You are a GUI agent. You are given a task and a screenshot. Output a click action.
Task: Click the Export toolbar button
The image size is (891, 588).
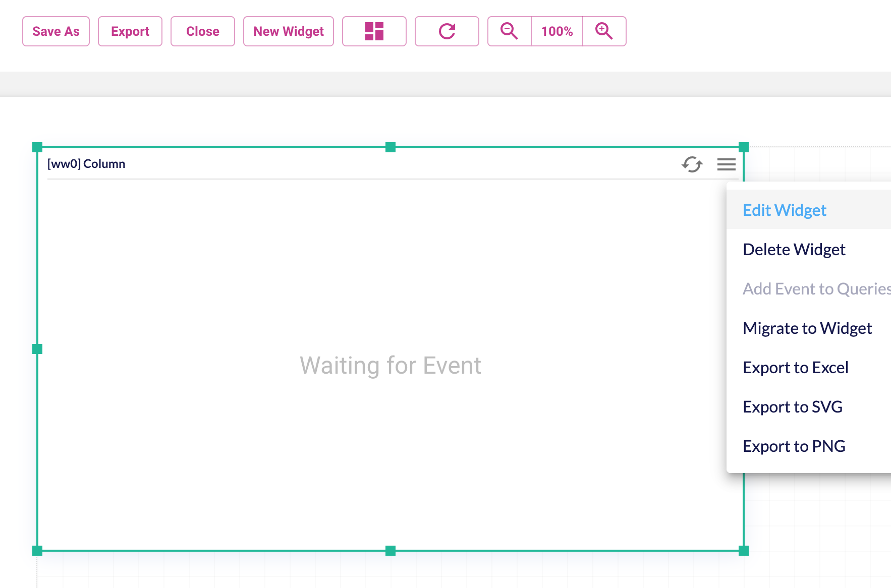(x=130, y=31)
